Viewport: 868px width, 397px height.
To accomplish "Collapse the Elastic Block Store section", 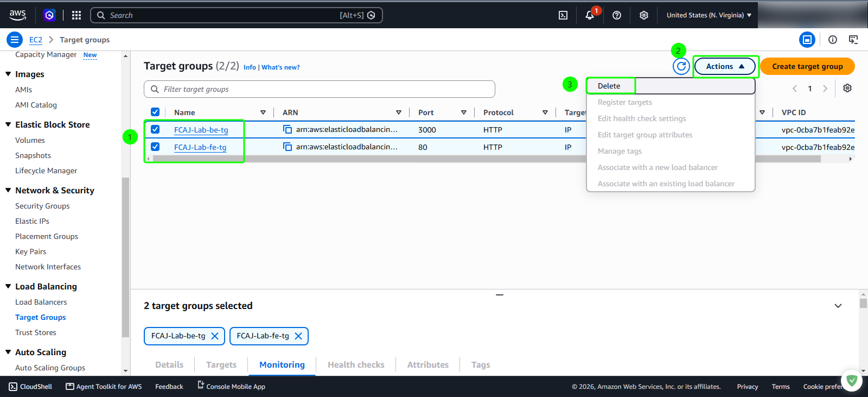I will point(8,124).
